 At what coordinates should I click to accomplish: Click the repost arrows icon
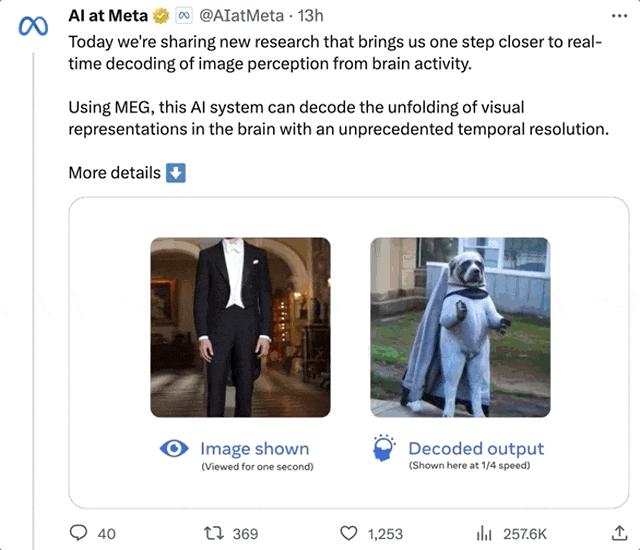pos(212,533)
